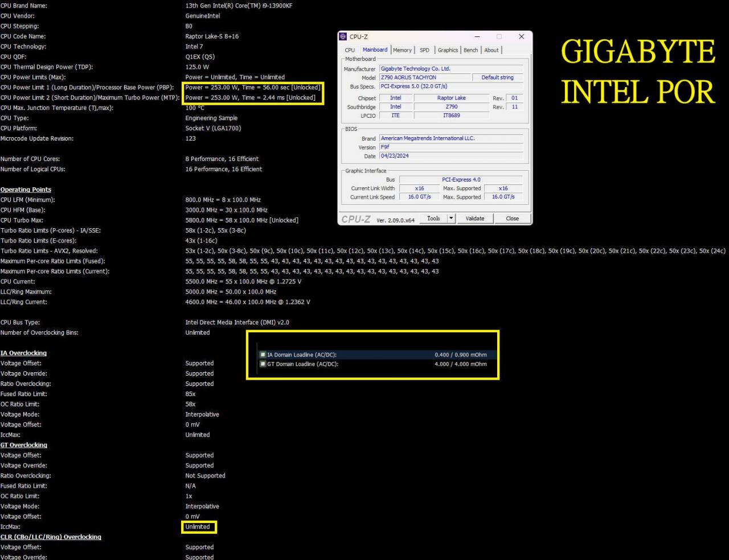Click the 'Q1EX (QS)' QDF value

[200, 57]
